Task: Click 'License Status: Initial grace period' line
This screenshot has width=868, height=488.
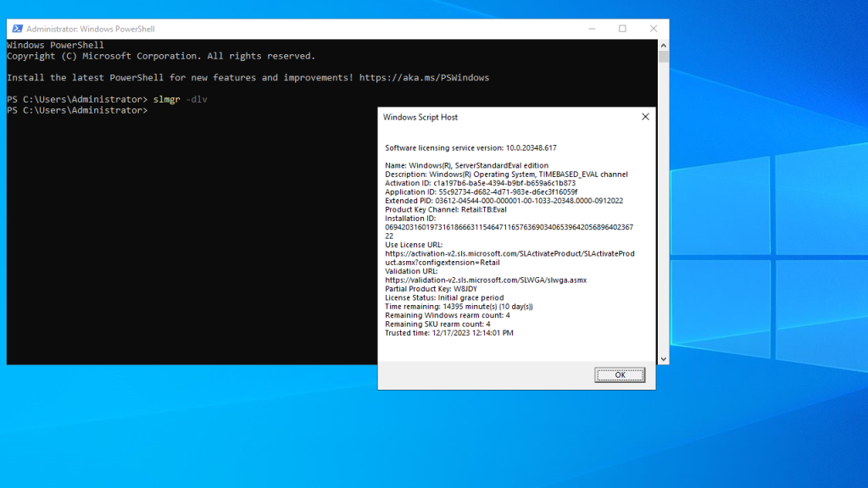Action: pyautogui.click(x=444, y=297)
